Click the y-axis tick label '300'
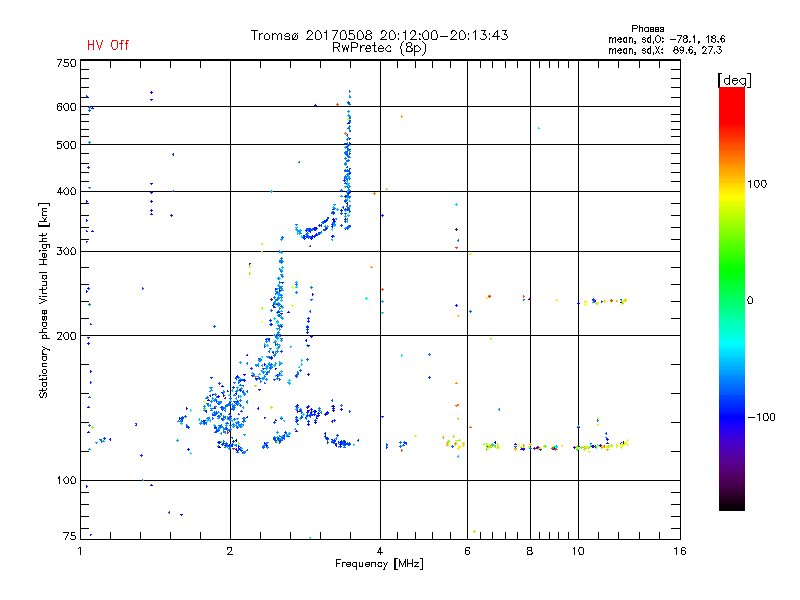Screen dimensions: 800x600 coord(66,252)
